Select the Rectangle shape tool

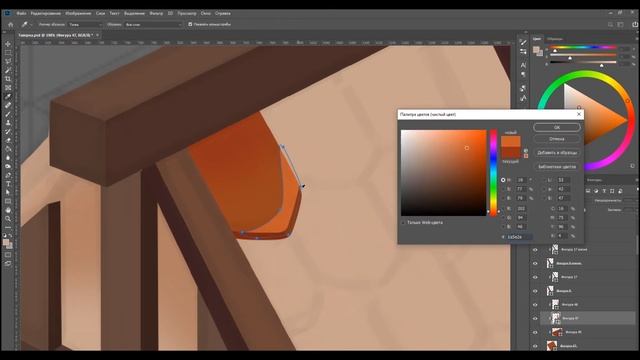tap(8, 201)
